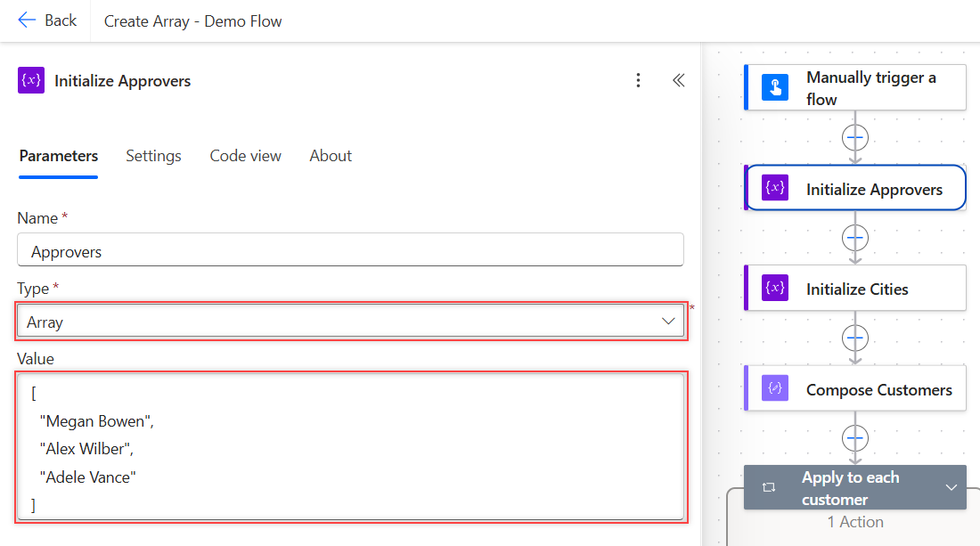The width and height of the screenshot is (980, 546).
Task: Click the Initialize Approvers variable icon in panel header
Action: click(31, 80)
